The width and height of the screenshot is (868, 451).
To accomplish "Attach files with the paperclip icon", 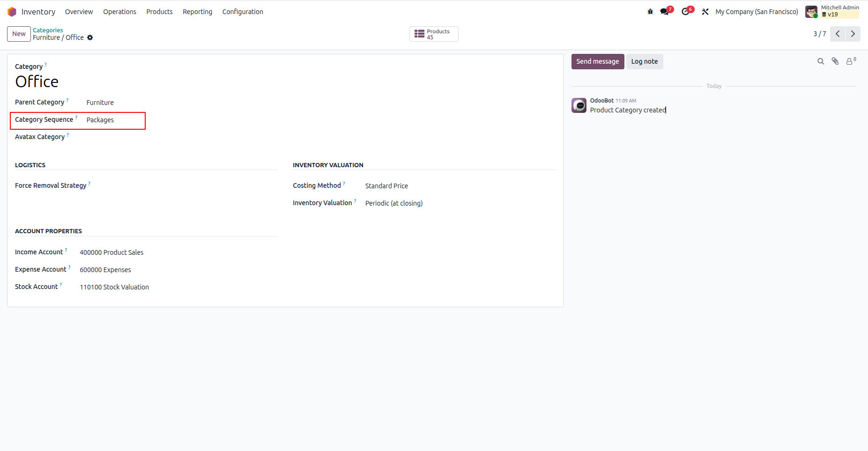I will pyautogui.click(x=835, y=61).
